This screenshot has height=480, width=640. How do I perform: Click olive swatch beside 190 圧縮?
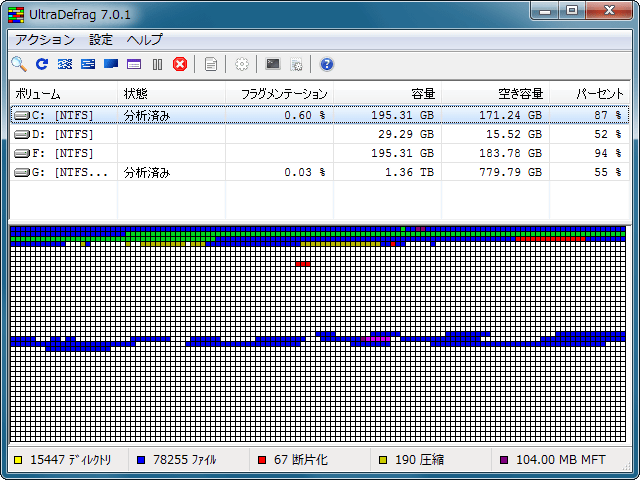pyautogui.click(x=383, y=460)
